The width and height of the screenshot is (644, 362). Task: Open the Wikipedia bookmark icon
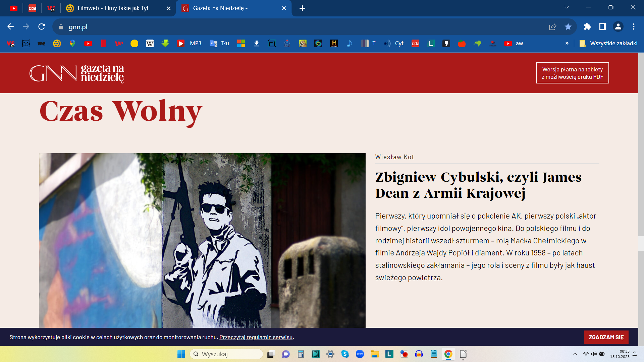[x=150, y=44]
